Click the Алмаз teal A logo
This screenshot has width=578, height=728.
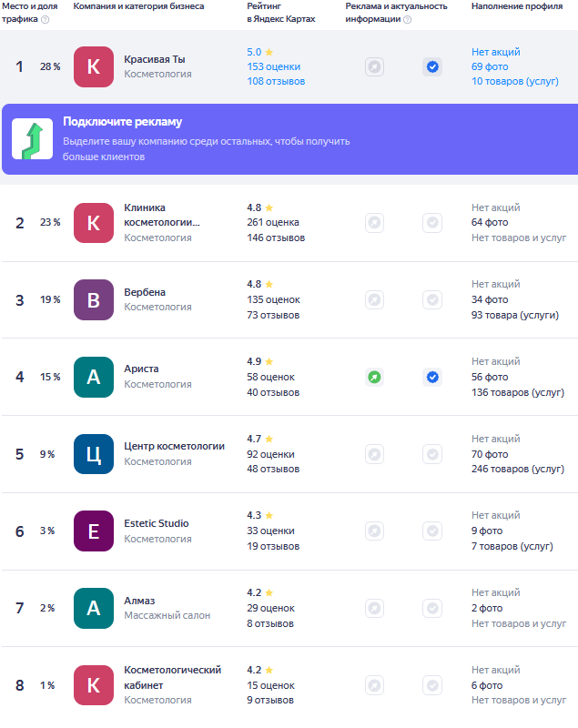point(94,608)
